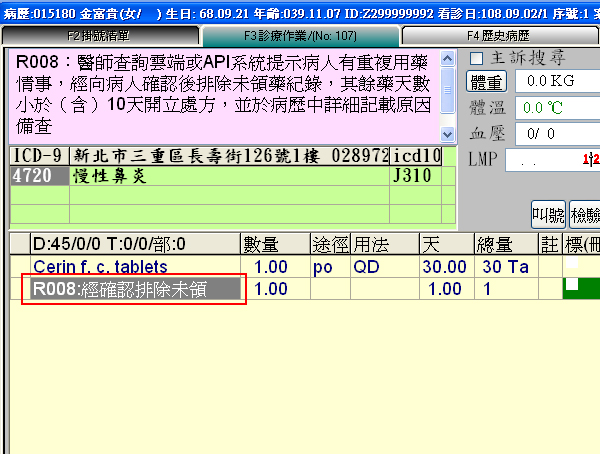Focus the LMP date field
This screenshot has height=454, width=600.
point(550,159)
